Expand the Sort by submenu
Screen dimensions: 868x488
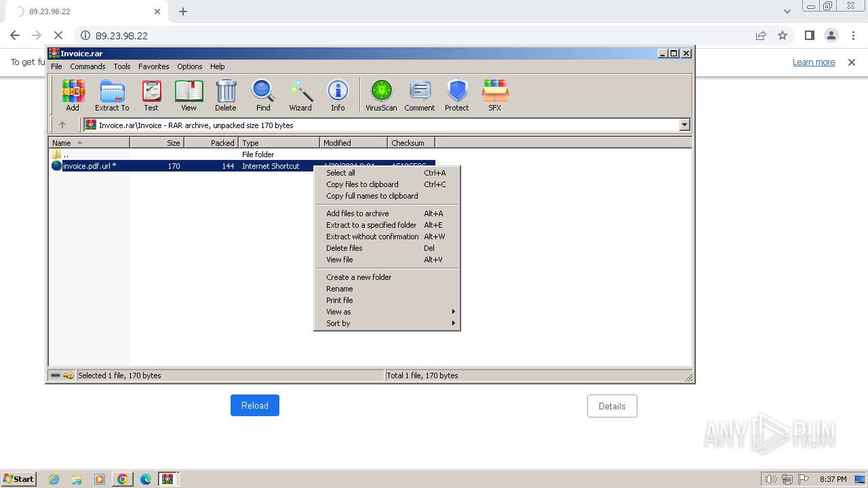click(x=387, y=323)
